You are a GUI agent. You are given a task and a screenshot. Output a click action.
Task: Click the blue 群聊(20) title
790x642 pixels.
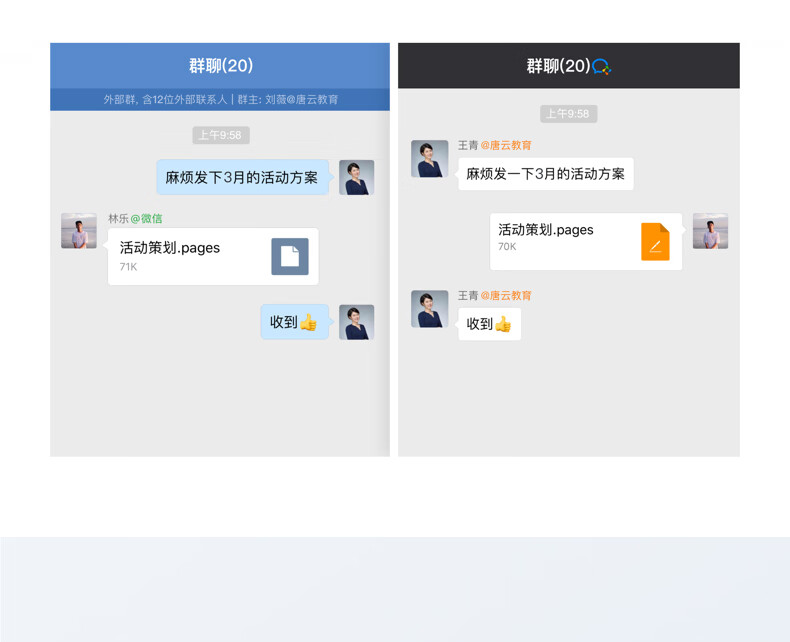pyautogui.click(x=221, y=66)
